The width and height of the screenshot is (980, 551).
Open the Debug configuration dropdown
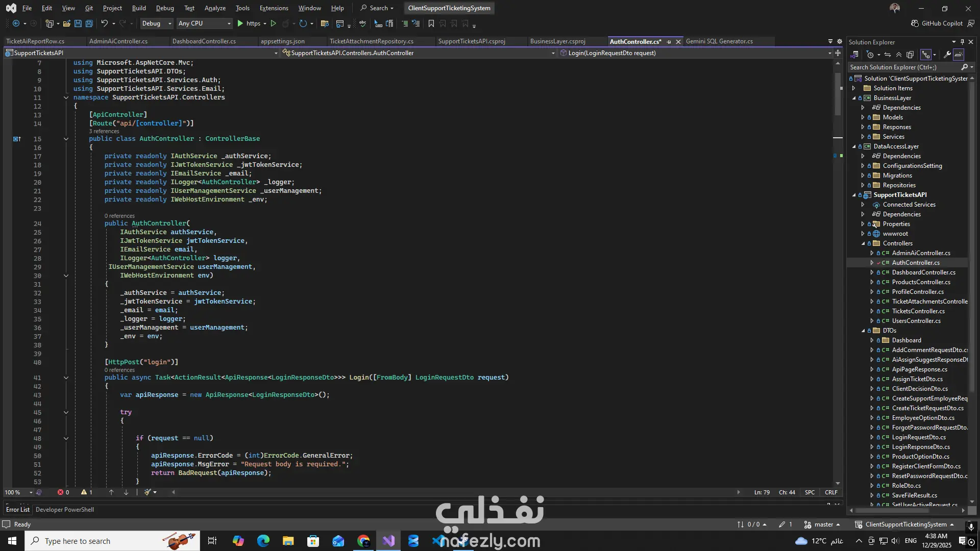pyautogui.click(x=156, y=23)
